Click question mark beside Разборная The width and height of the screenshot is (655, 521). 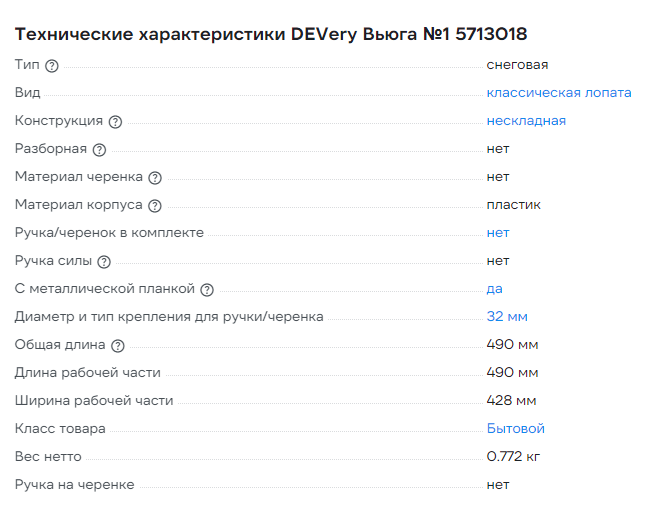pos(99,149)
